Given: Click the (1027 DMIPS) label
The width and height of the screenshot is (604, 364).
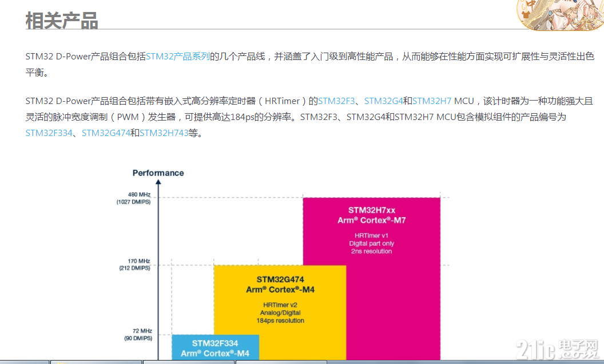Looking at the screenshot, I should click(134, 202).
